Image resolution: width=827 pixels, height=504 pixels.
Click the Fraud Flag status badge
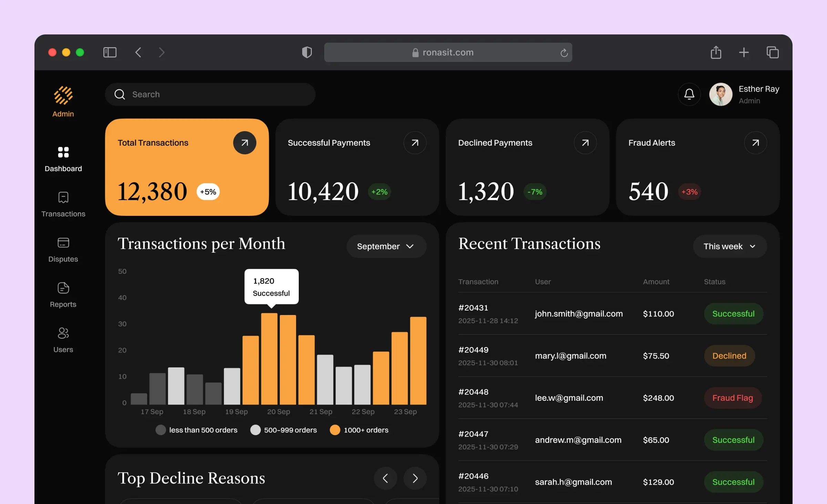[x=733, y=398]
